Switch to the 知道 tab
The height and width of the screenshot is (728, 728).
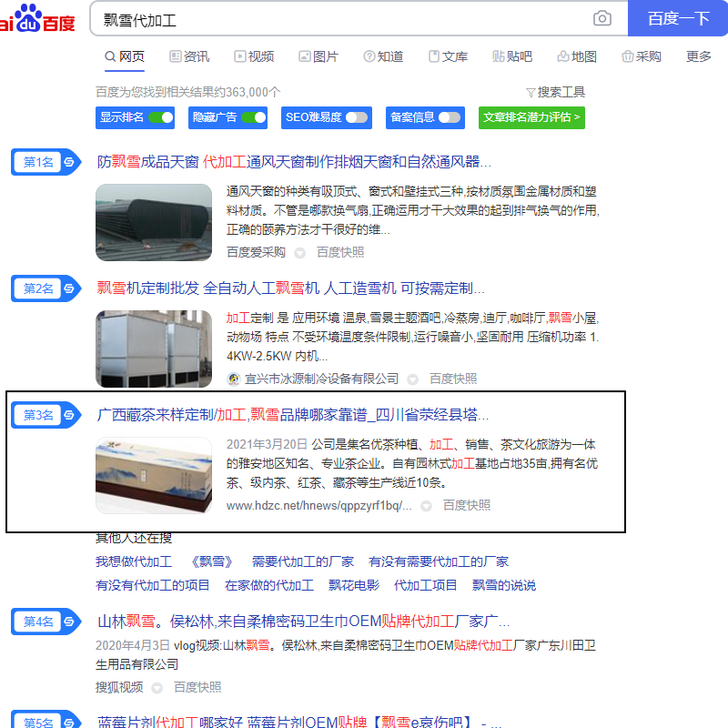pyautogui.click(x=383, y=56)
